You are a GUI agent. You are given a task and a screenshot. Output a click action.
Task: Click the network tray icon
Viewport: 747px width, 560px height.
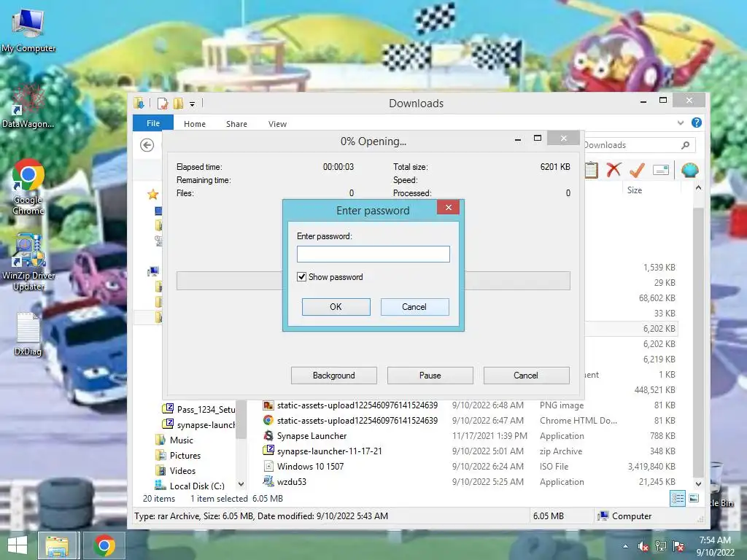[661, 546]
